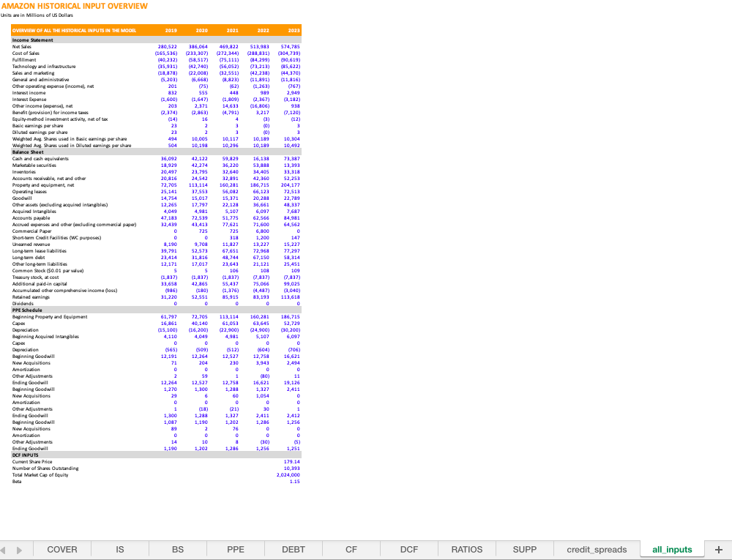732x560 pixels.
Task: Click the Number of Shares Outstanding label
Action: tap(45, 468)
